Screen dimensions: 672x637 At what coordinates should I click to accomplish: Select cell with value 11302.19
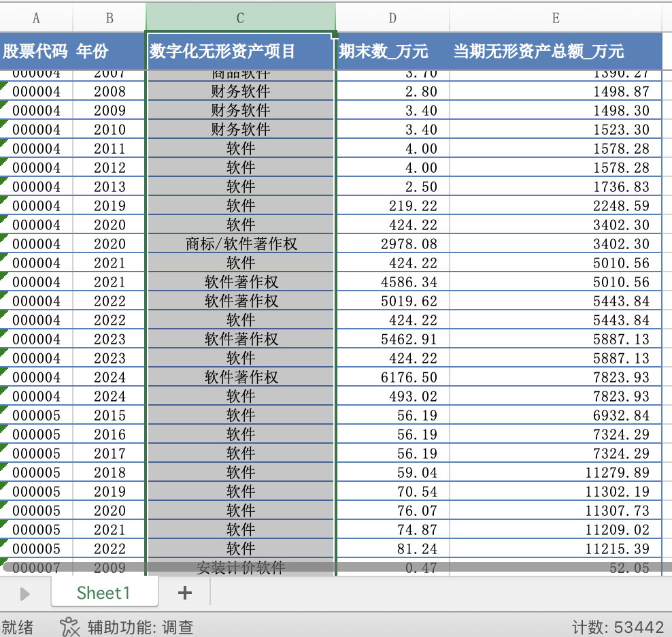(556, 491)
